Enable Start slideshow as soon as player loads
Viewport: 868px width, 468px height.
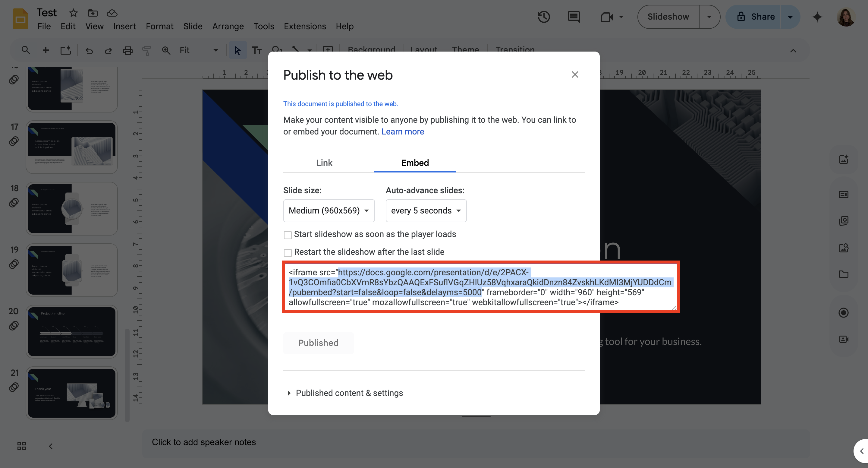tap(288, 235)
